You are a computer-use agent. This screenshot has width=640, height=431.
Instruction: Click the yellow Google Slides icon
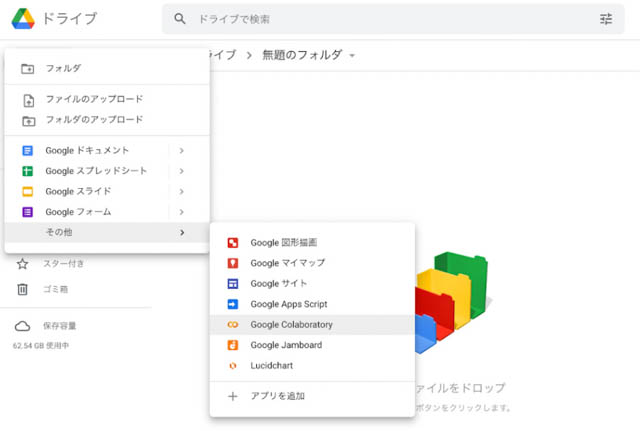pyautogui.click(x=27, y=191)
